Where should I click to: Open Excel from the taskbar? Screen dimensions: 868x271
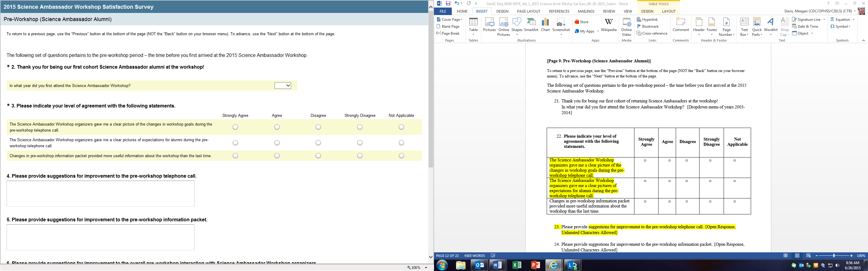pyautogui.click(x=516, y=265)
